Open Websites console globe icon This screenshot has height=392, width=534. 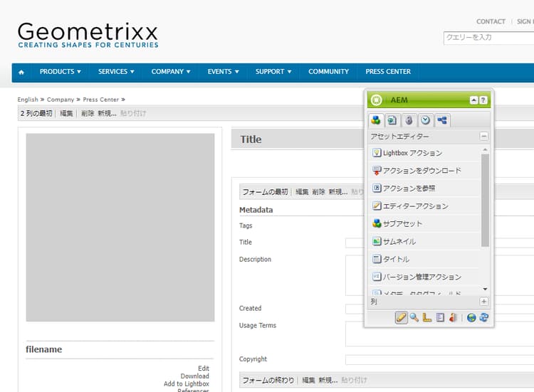click(x=471, y=317)
